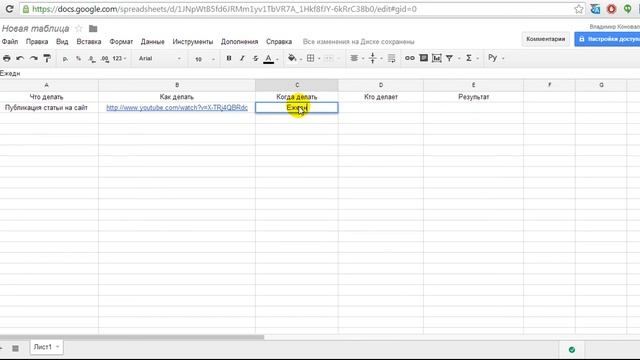
Task: Click the formula bar showing Ежедн
Action: click(x=320, y=73)
